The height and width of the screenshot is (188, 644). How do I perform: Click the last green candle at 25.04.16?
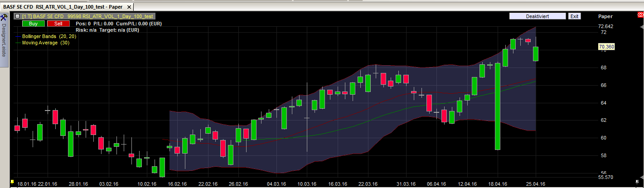[536, 54]
